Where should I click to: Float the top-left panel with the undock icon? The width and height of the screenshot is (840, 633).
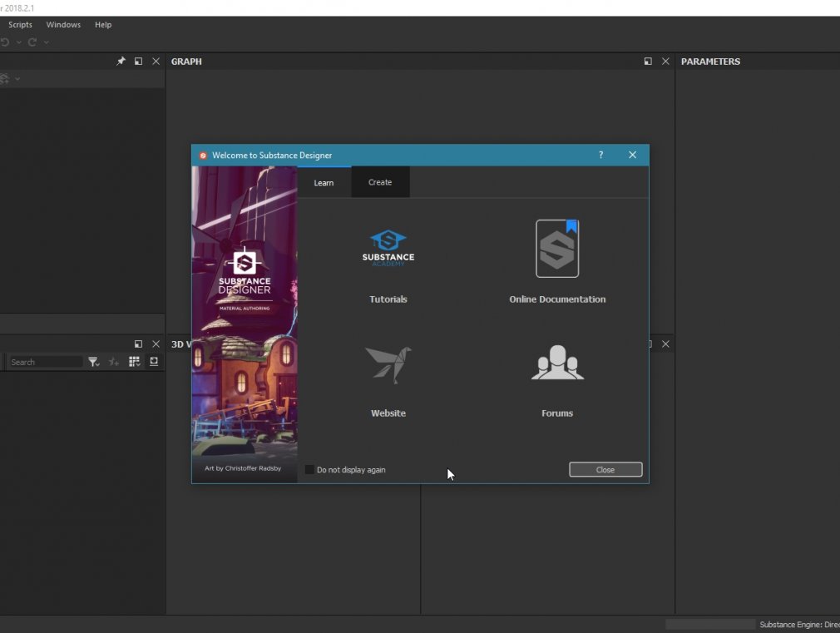[138, 61]
